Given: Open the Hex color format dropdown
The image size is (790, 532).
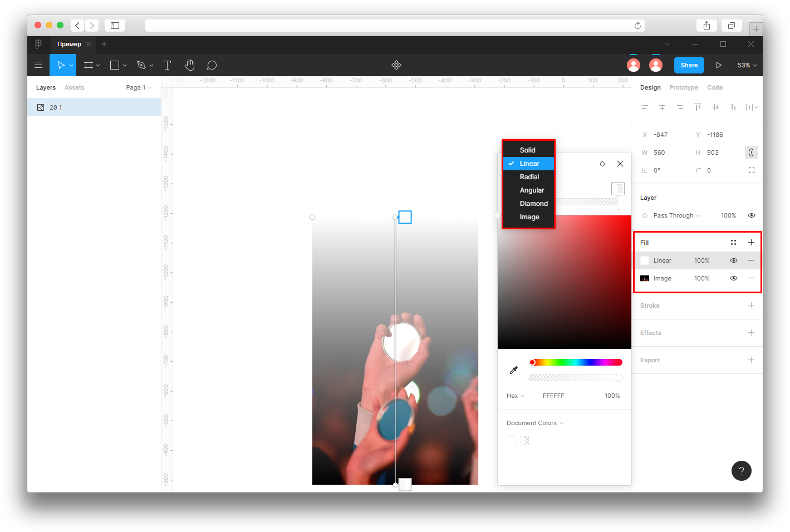Looking at the screenshot, I should point(516,396).
